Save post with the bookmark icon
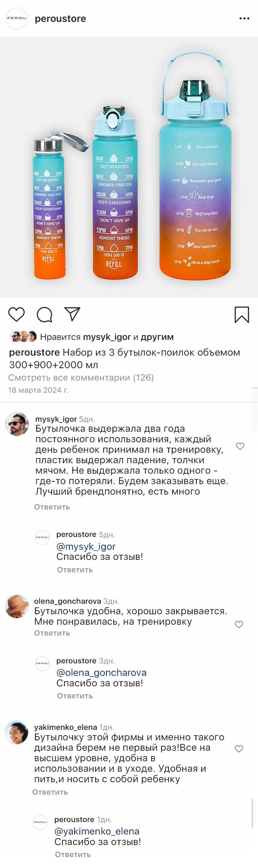 coord(241,315)
